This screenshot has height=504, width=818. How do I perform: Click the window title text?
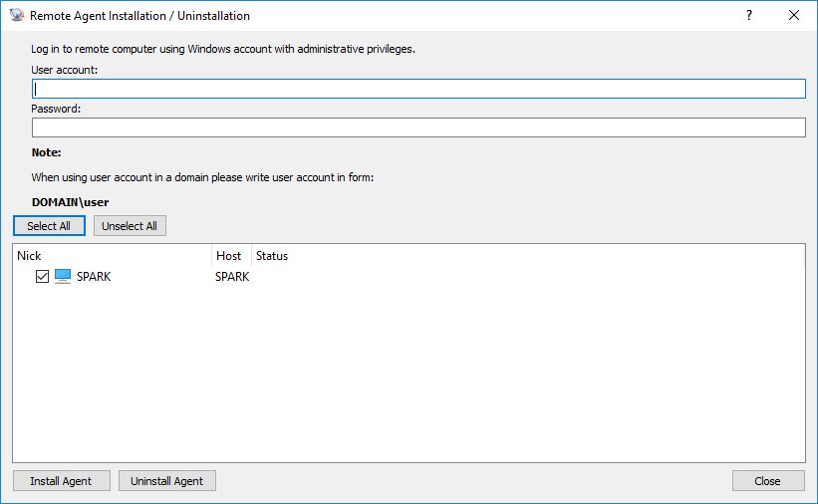point(139,16)
